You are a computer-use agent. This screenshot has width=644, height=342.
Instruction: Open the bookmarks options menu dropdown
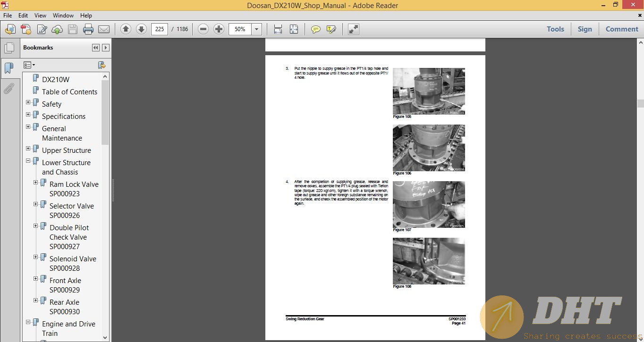tap(29, 65)
